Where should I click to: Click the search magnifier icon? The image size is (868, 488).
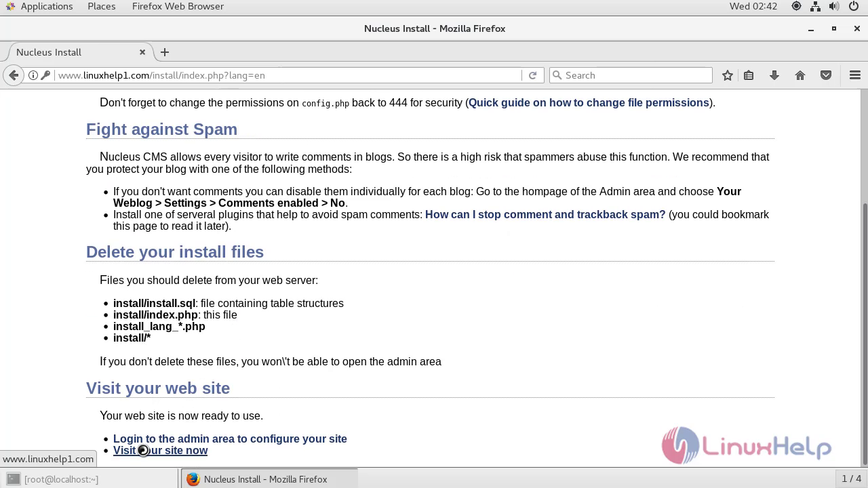[557, 75]
